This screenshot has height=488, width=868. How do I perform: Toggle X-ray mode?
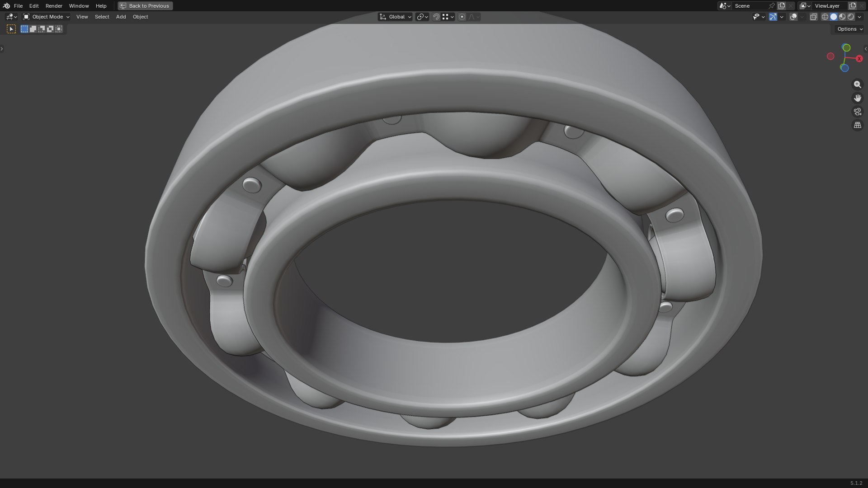[813, 17]
